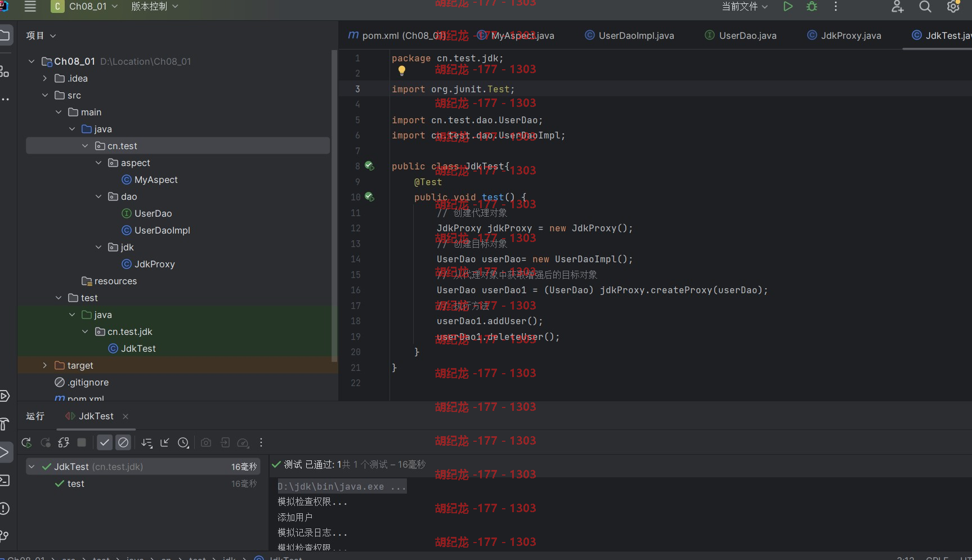This screenshot has width=972, height=560.
Task: Open the main hamburger menu
Action: [x=30, y=6]
